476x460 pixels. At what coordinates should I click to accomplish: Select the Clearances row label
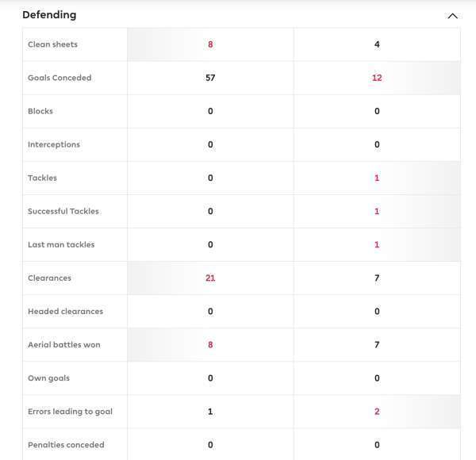[x=49, y=278]
